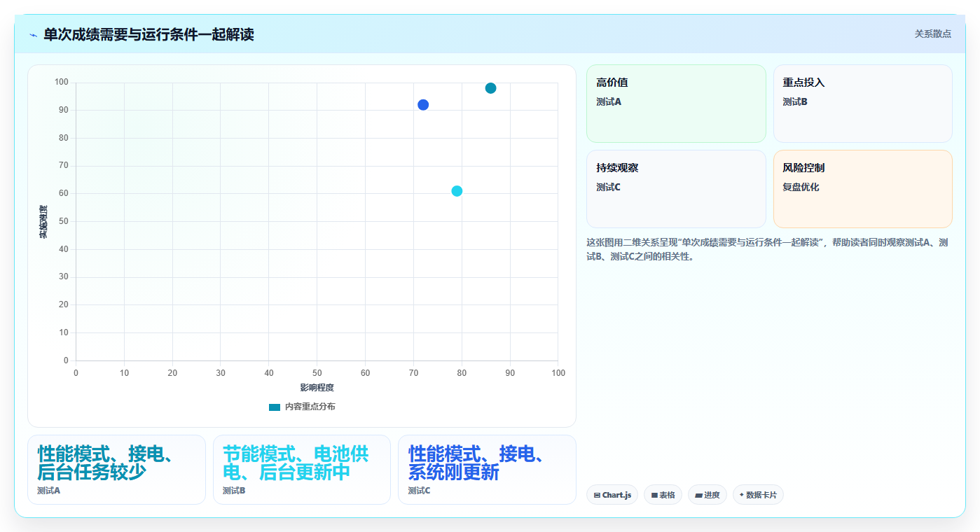Select the 节能模式、电池供电、后台更新中 card
Image resolution: width=980 pixels, height=532 pixels.
click(x=302, y=470)
